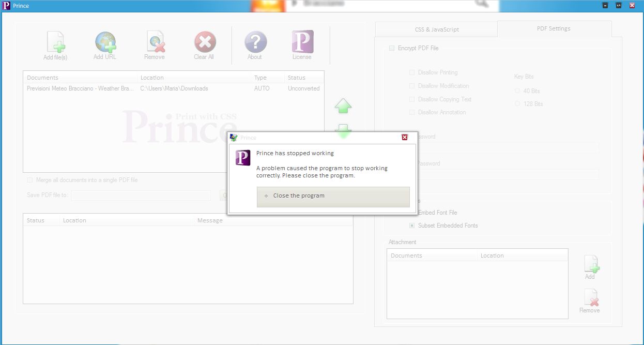Click the Save PDF file to field
The image size is (644, 345).
click(x=141, y=196)
